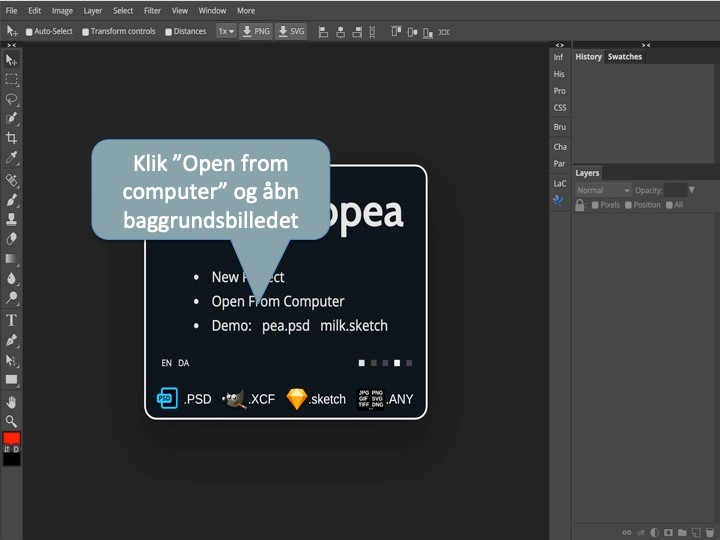Click the align right edges icon

(x=357, y=32)
